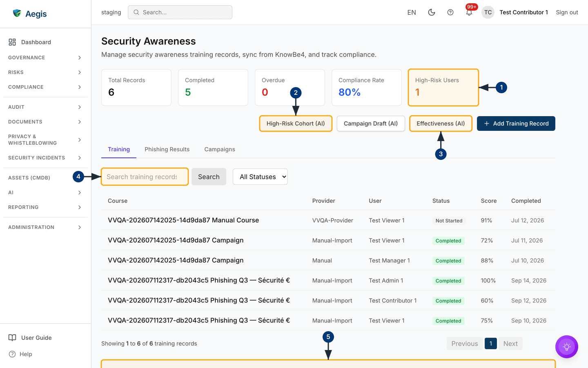Open the All Statuses dropdown
This screenshot has height=368, width=588.
[260, 177]
